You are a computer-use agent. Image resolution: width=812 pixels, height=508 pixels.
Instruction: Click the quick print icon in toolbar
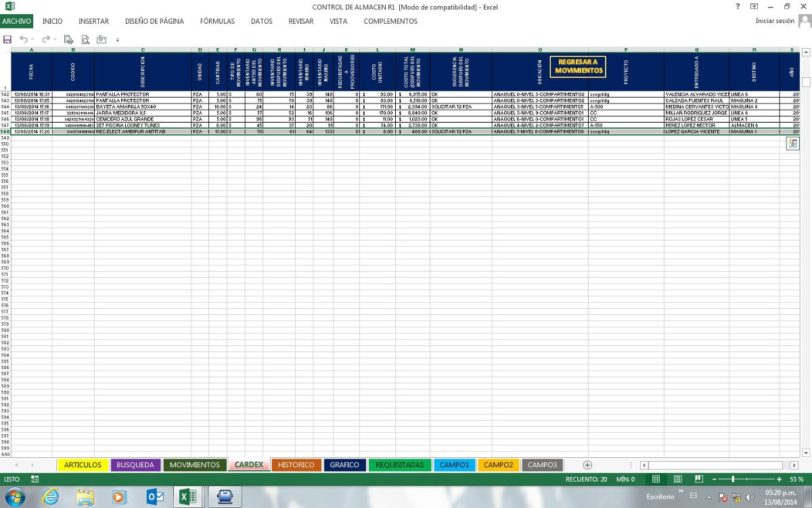(x=68, y=39)
